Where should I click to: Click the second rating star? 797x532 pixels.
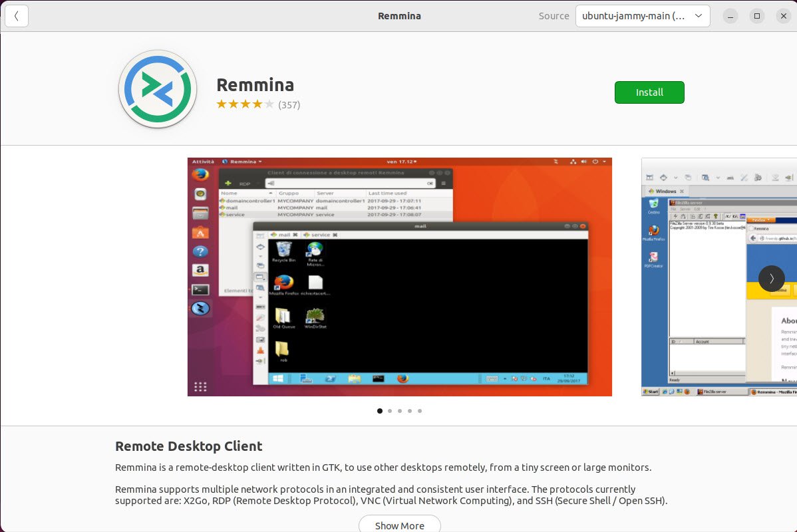(x=233, y=104)
